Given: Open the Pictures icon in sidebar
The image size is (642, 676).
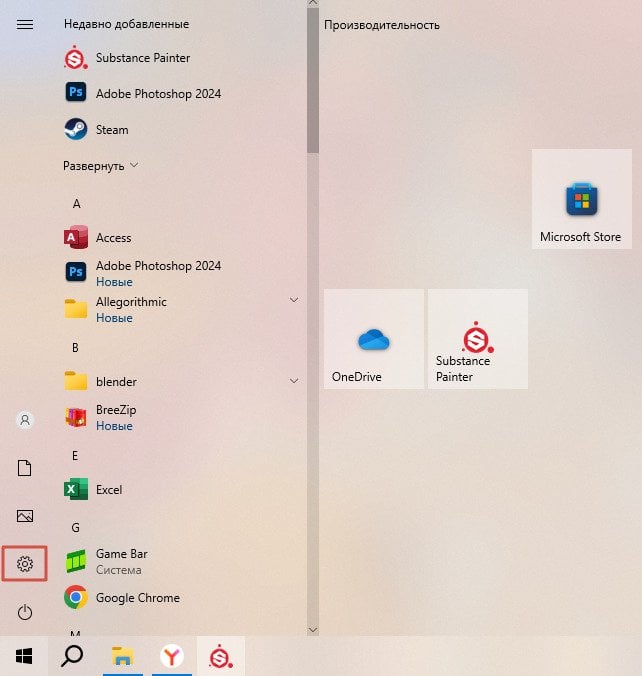Looking at the screenshot, I should tap(25, 516).
